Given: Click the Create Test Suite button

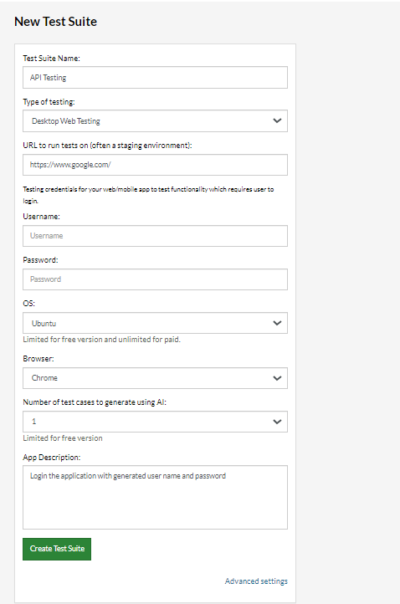Looking at the screenshot, I should coord(57,549).
